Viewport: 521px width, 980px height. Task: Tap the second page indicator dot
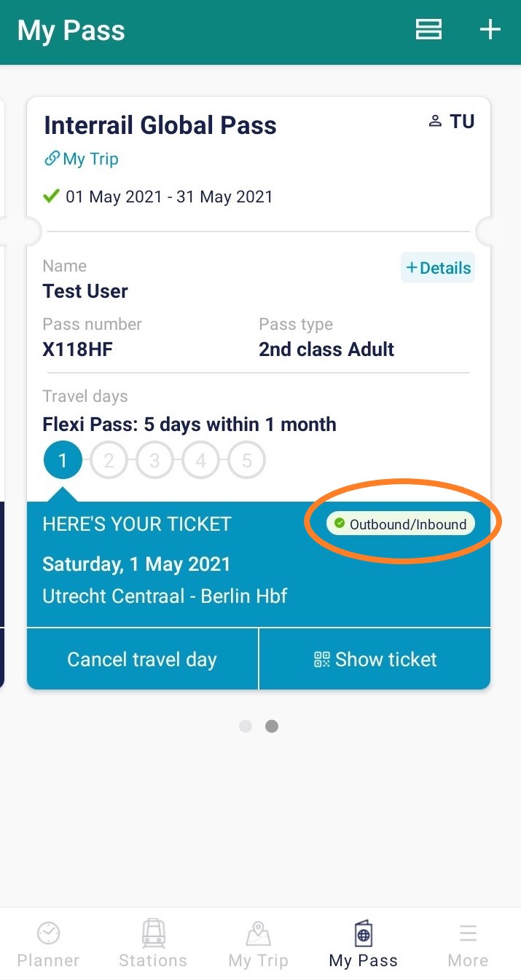pos(272,726)
